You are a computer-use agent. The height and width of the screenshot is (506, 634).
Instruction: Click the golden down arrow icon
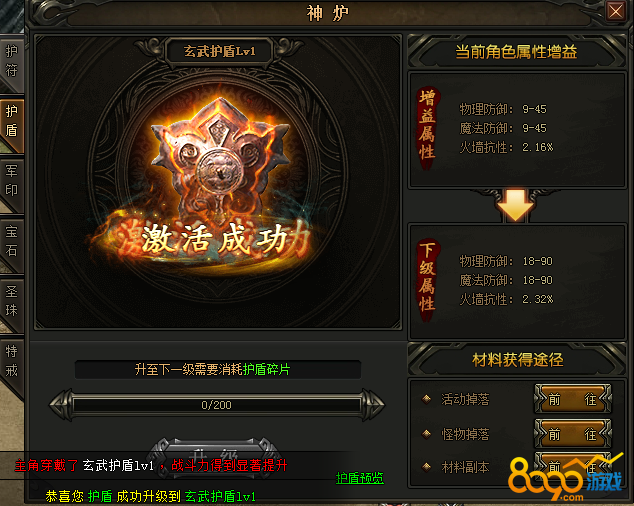[x=516, y=205]
